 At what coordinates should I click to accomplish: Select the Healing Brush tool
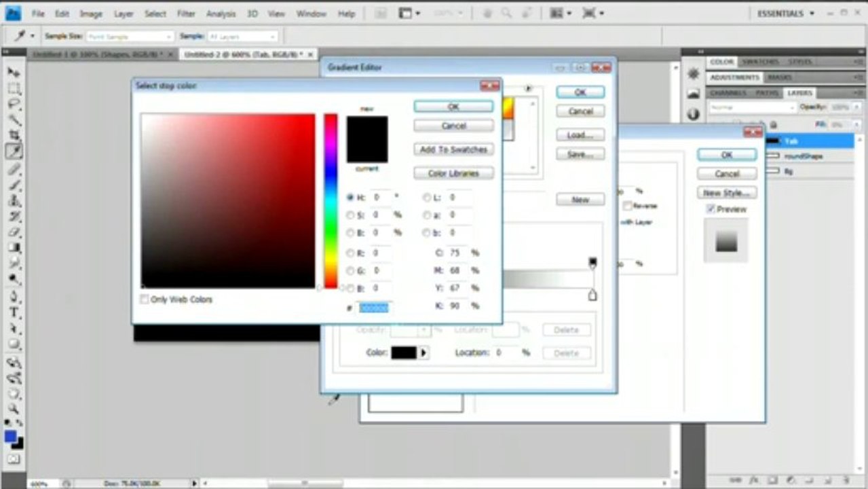[14, 169]
